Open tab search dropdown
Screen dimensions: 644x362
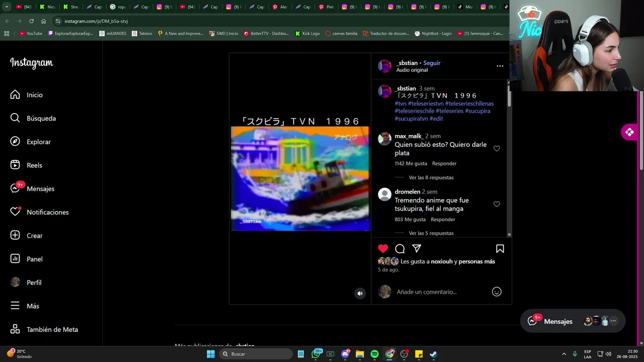click(7, 7)
